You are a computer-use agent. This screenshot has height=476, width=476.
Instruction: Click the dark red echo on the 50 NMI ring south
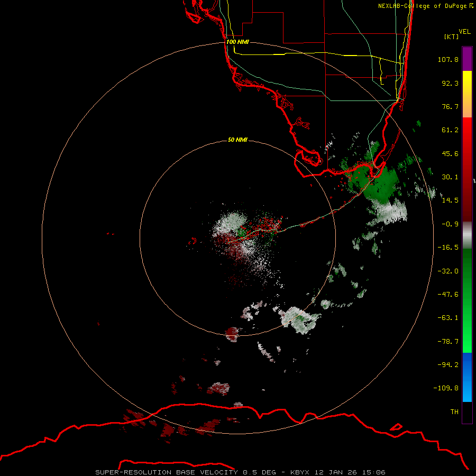[x=232, y=334]
